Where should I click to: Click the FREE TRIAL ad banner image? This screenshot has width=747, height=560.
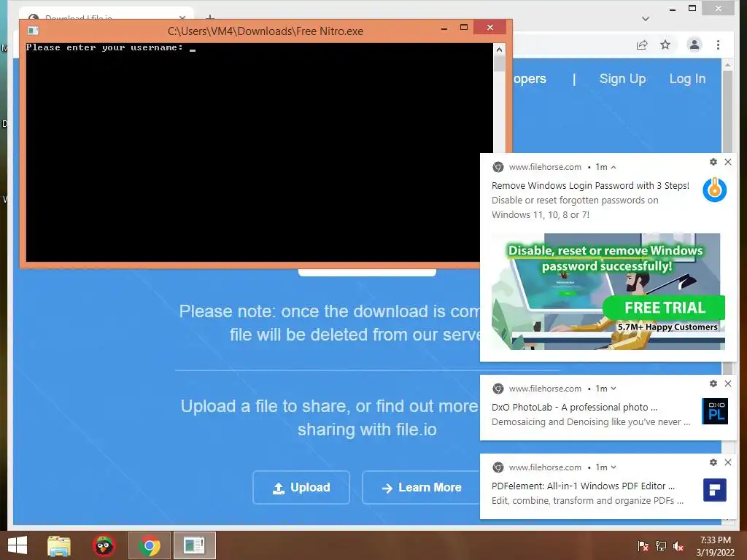point(608,292)
